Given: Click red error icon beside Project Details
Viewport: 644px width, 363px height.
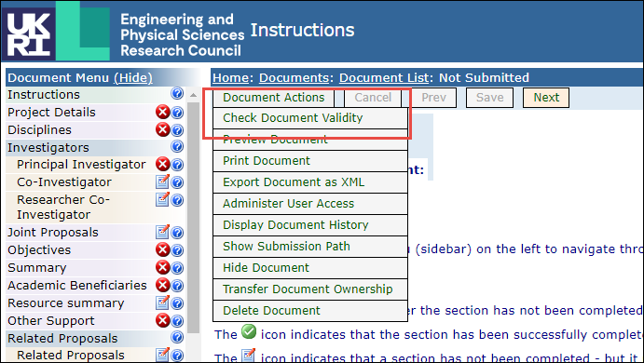Looking at the screenshot, I should [x=163, y=112].
